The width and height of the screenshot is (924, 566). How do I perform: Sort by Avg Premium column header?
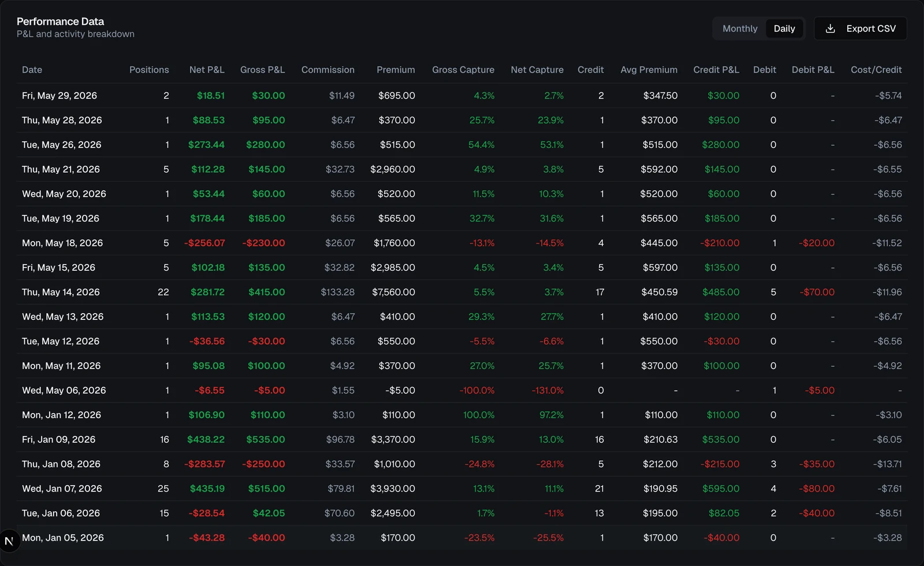pos(649,70)
